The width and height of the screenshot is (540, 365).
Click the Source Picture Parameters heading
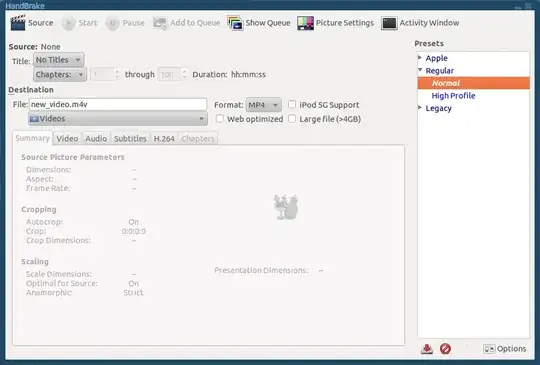click(x=73, y=157)
